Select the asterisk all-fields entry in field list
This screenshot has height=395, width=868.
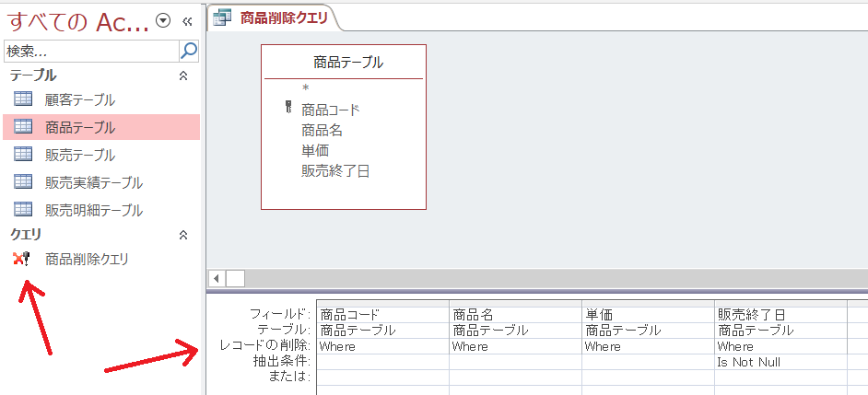305,88
